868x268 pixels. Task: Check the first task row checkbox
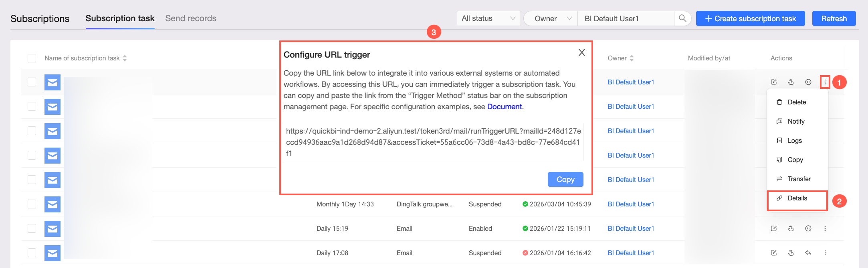click(x=32, y=82)
